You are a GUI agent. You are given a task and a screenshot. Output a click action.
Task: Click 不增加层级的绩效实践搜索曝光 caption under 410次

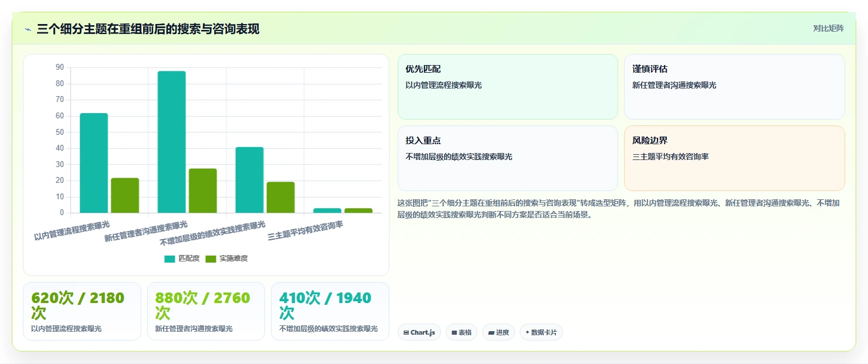pyautogui.click(x=328, y=329)
